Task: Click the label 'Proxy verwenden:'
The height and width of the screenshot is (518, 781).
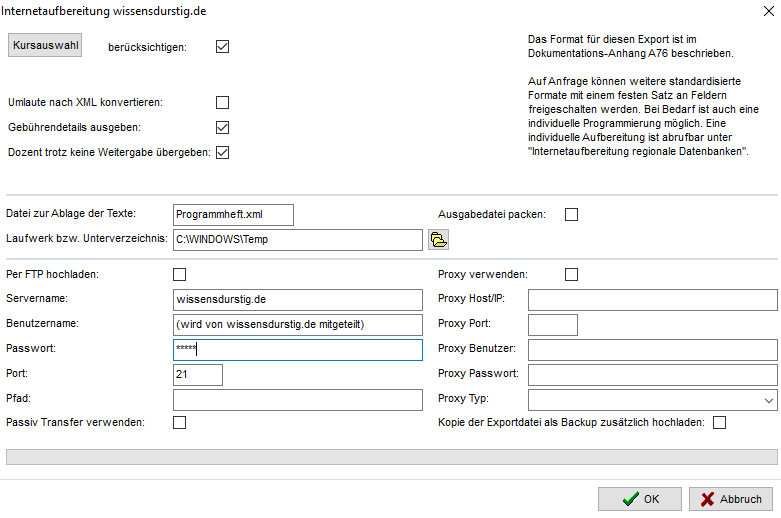Action: point(483,274)
